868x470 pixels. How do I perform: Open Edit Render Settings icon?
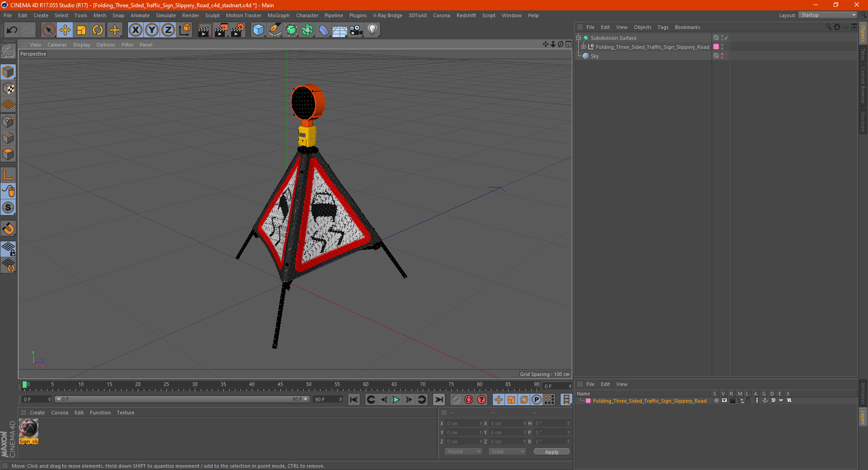point(238,30)
